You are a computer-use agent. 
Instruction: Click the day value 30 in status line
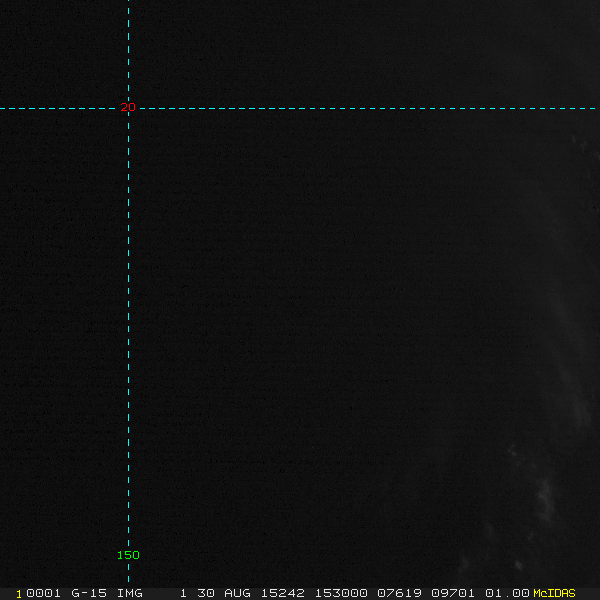pos(206,593)
